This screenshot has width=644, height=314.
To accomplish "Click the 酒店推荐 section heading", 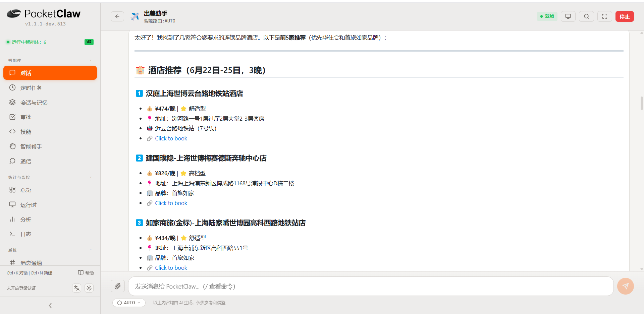I will click(207, 70).
